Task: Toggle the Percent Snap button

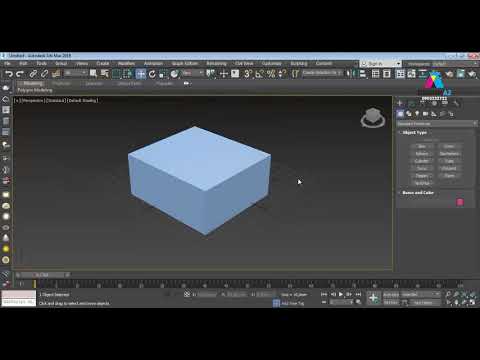Action: point(271,74)
